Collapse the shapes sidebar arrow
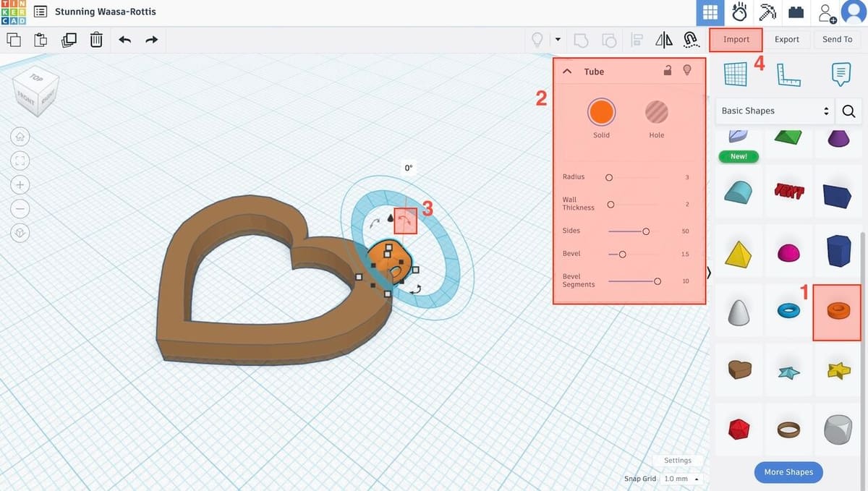Screen dimensions: 868x491 [709, 273]
